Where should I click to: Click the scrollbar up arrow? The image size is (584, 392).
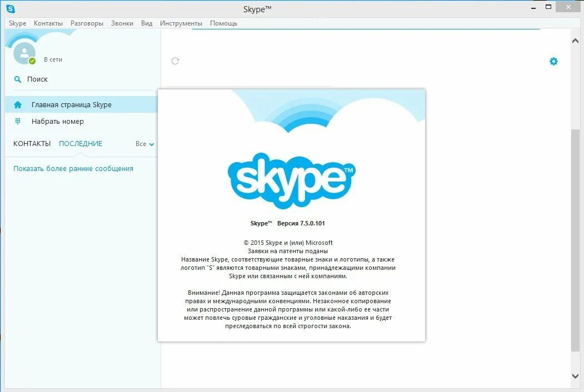click(576, 41)
